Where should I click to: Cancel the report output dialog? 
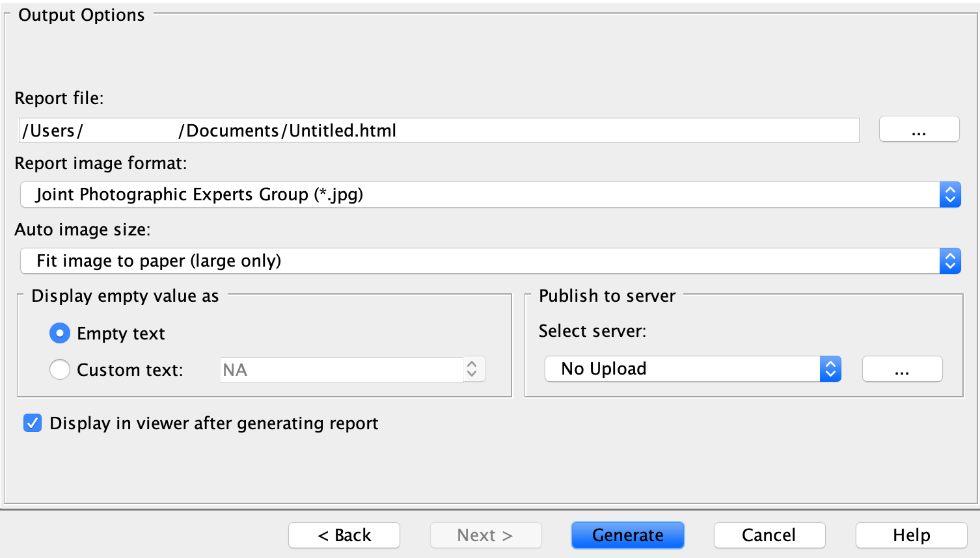pyautogui.click(x=769, y=535)
